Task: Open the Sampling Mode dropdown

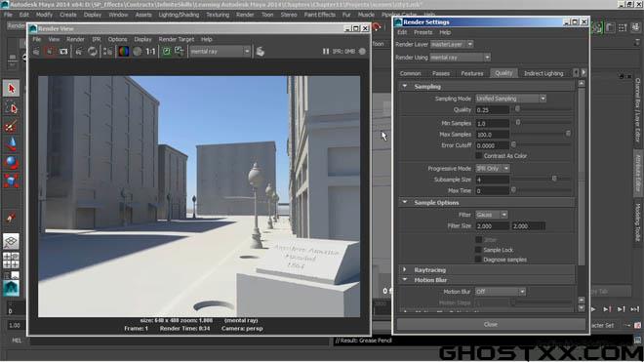Action: point(510,99)
